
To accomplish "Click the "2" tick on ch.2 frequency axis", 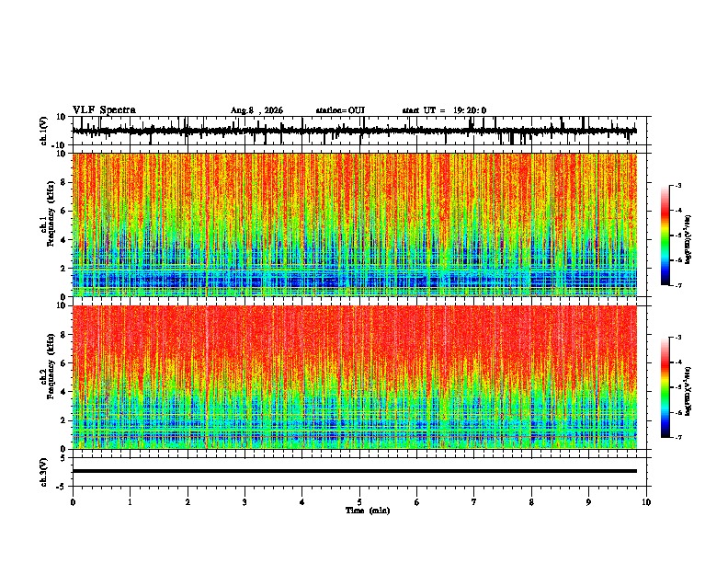I will point(63,420).
